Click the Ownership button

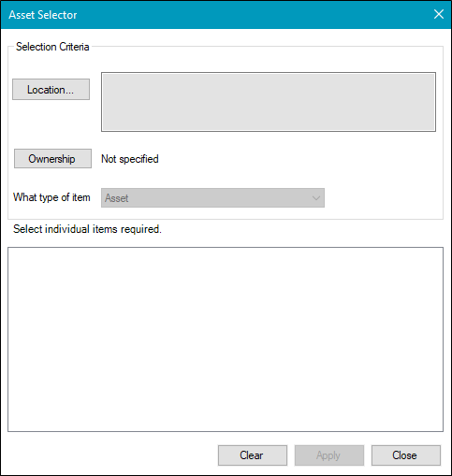pyautogui.click(x=52, y=159)
